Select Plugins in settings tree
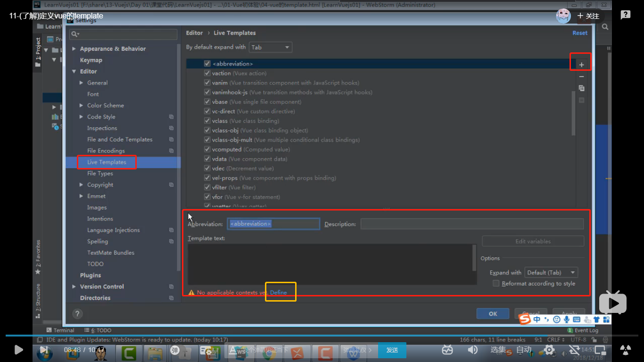 pyautogui.click(x=91, y=275)
